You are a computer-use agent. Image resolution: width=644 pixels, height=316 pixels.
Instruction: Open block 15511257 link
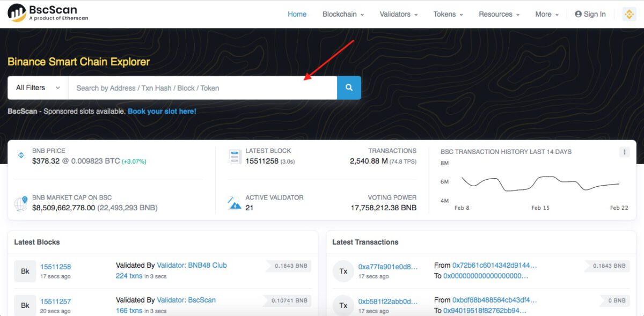[x=56, y=302]
